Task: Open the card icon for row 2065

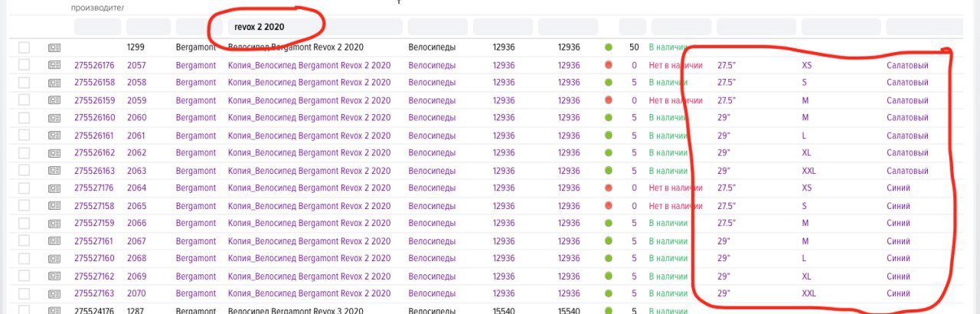Action: click(x=54, y=206)
